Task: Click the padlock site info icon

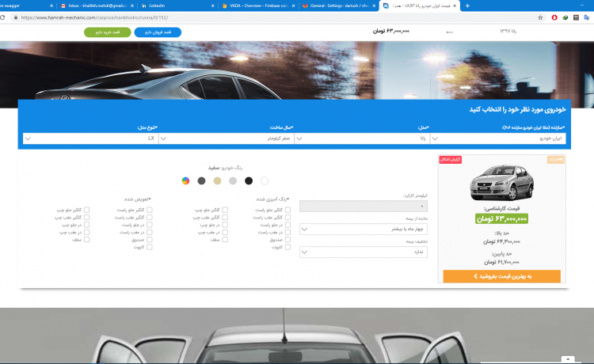Action: click(16, 17)
